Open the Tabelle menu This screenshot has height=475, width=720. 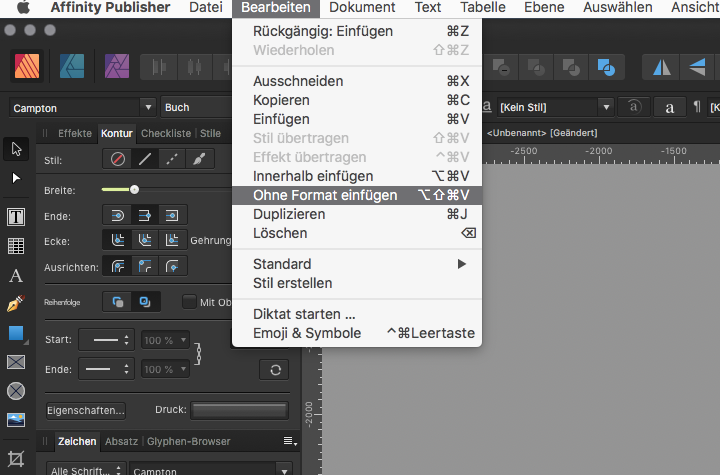click(483, 7)
